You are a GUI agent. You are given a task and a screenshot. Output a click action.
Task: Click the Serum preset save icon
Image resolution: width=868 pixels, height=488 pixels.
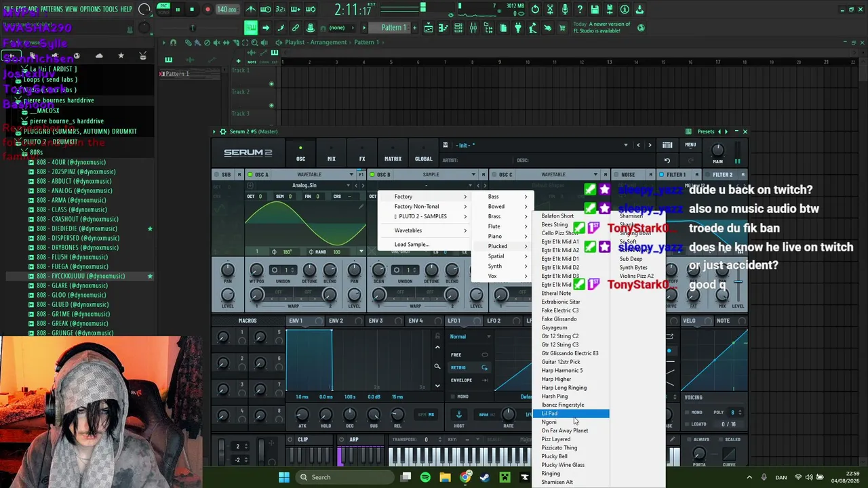445,145
